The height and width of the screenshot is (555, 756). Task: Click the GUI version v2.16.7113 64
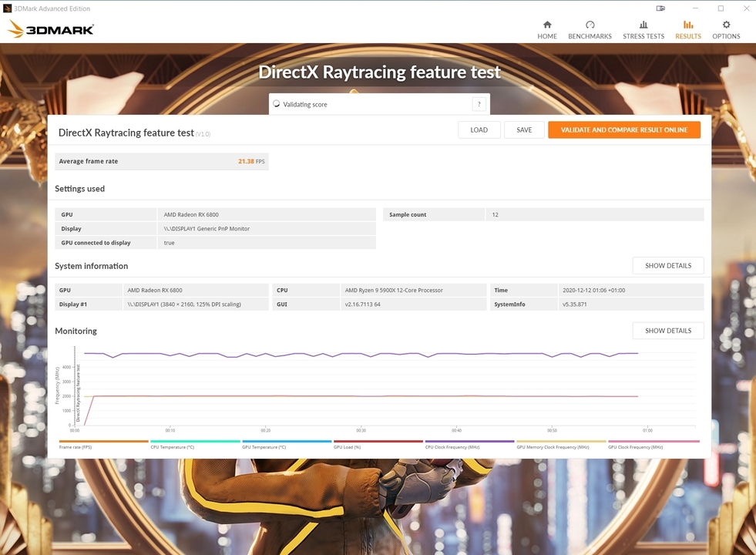[362, 304]
